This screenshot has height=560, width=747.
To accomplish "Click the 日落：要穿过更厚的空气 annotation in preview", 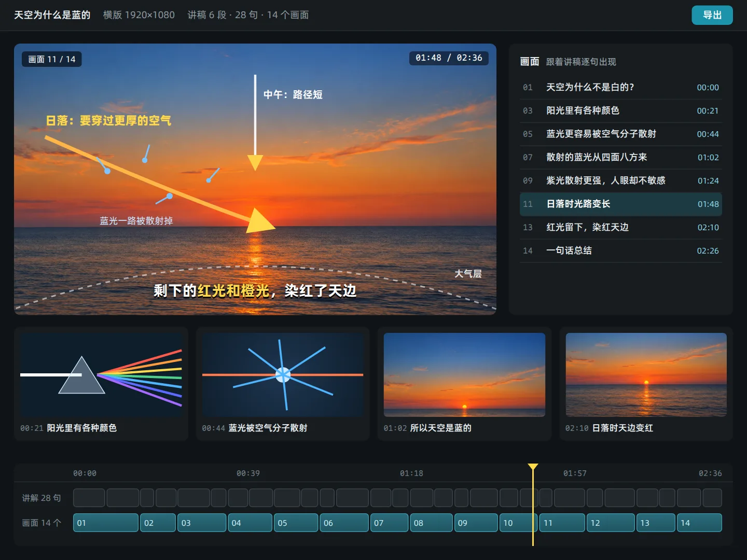I will tap(108, 121).
